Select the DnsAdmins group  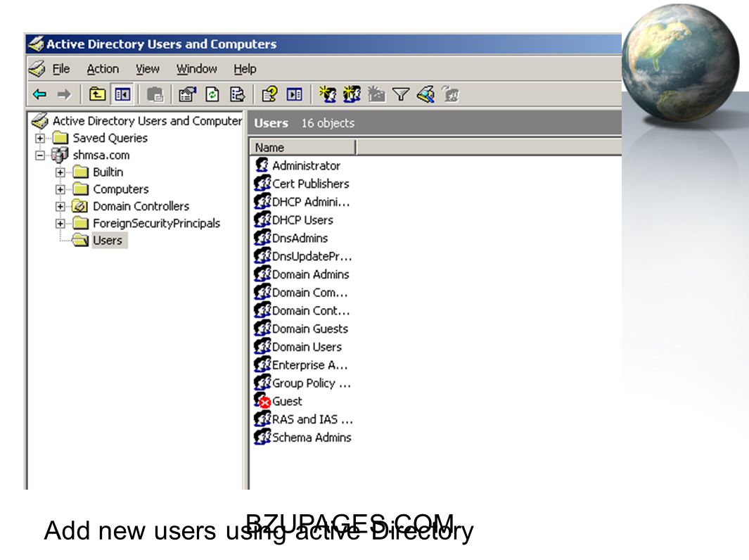[300, 238]
